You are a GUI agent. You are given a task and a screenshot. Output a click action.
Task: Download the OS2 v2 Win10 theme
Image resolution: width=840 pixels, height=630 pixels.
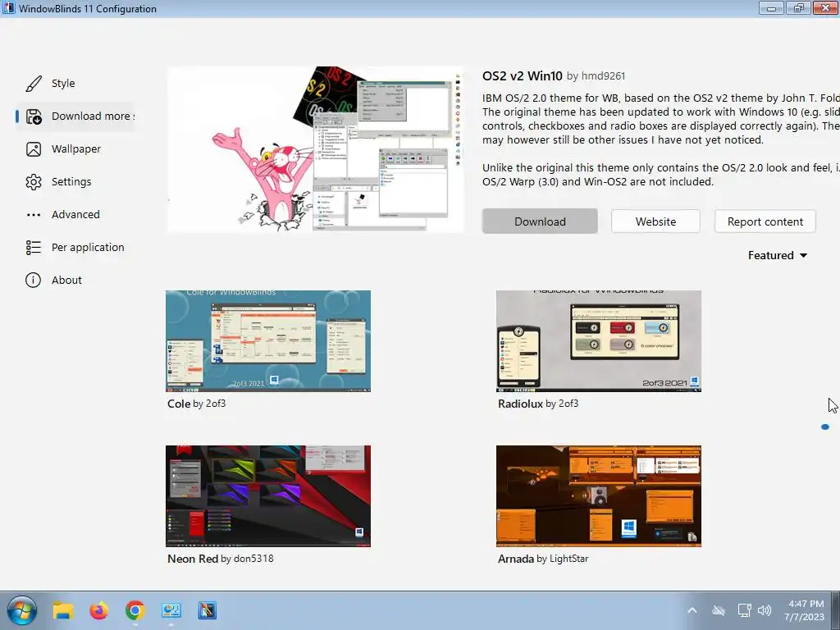540,221
